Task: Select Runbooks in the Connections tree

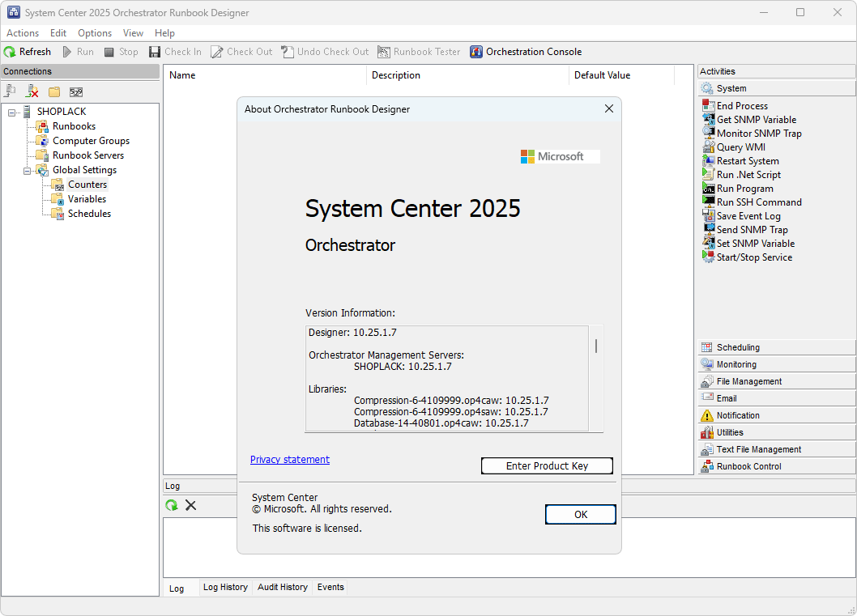Action: pos(74,126)
